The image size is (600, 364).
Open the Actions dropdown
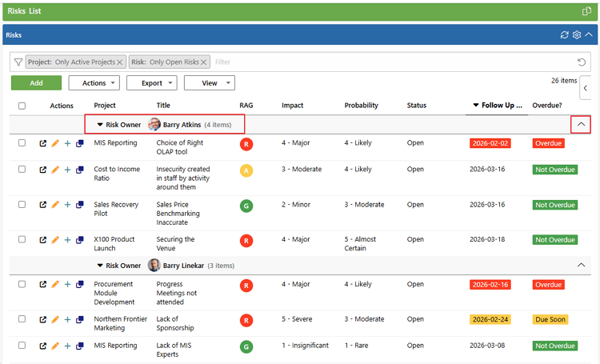94,82
